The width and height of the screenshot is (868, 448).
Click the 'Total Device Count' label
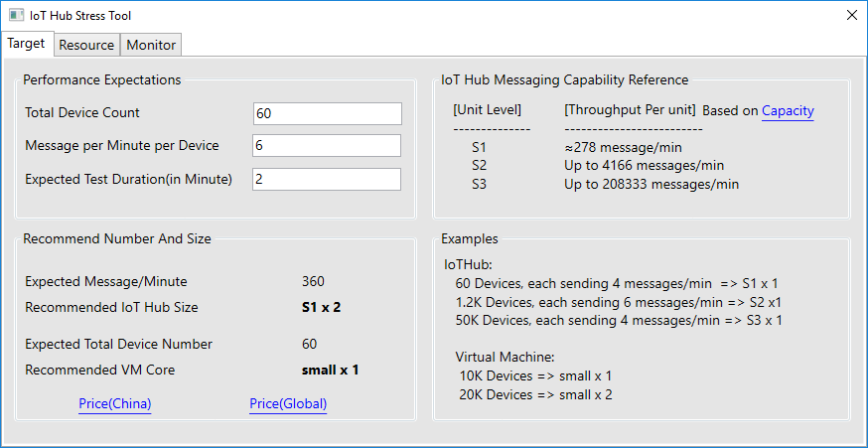[x=82, y=113]
